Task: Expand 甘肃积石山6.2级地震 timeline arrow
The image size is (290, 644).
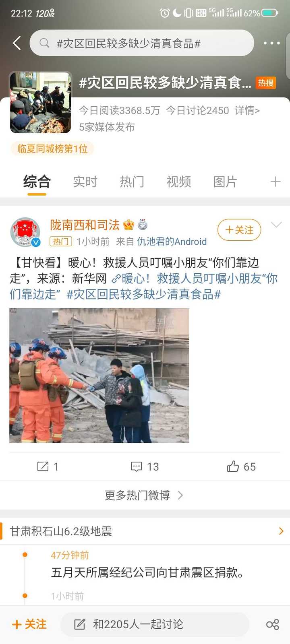Action: 281,531
